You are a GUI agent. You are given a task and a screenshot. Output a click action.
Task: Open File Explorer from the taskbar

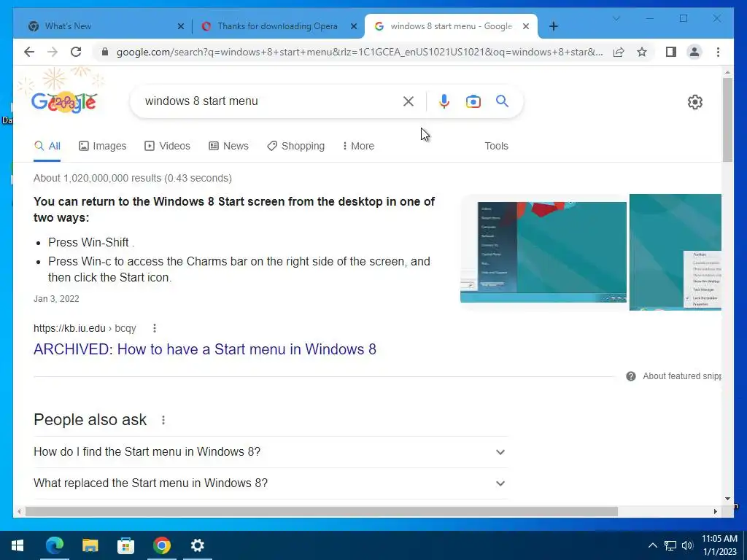(x=90, y=545)
